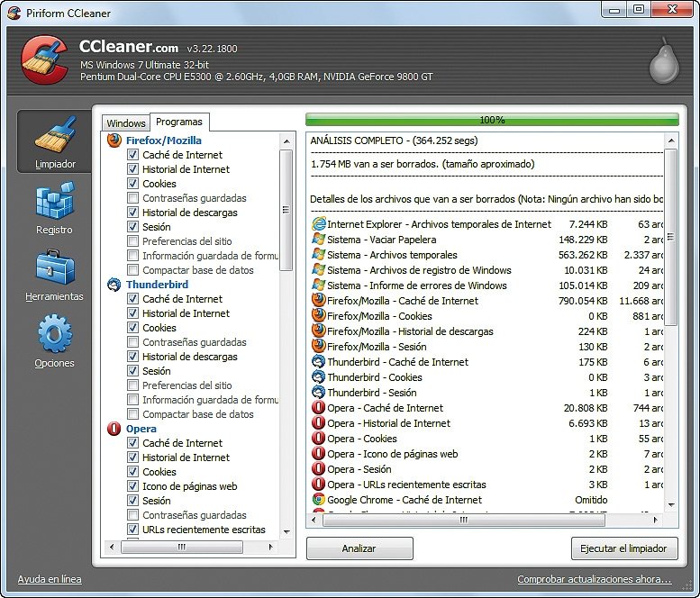Click the Firefox/Mozilla group icon
This screenshot has width=700, height=598.
[x=114, y=140]
